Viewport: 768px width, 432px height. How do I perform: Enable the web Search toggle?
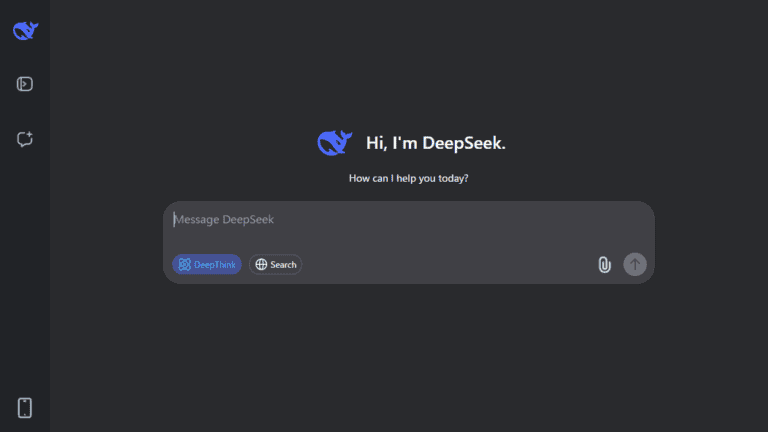pos(276,264)
